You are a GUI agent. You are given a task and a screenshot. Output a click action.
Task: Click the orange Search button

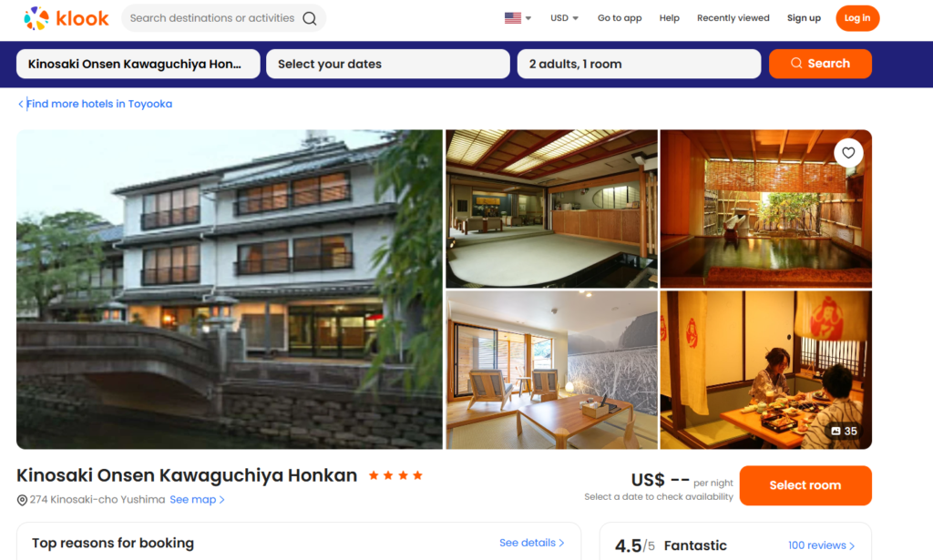820,64
